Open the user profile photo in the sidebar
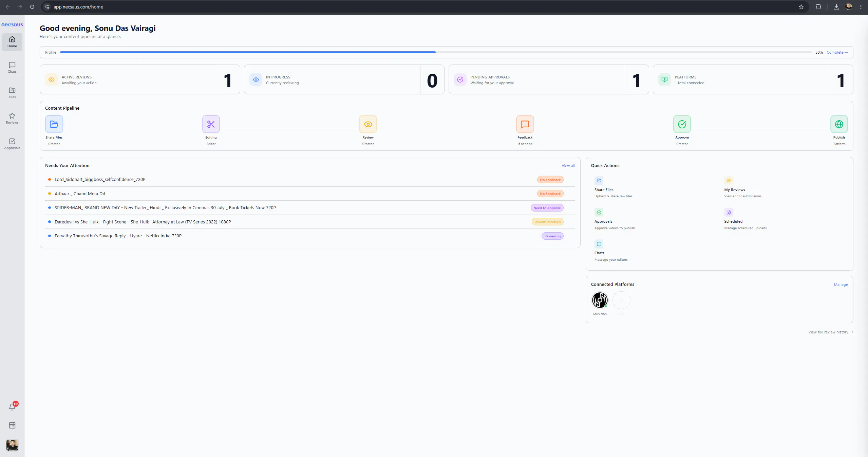The height and width of the screenshot is (457, 868). [x=12, y=445]
